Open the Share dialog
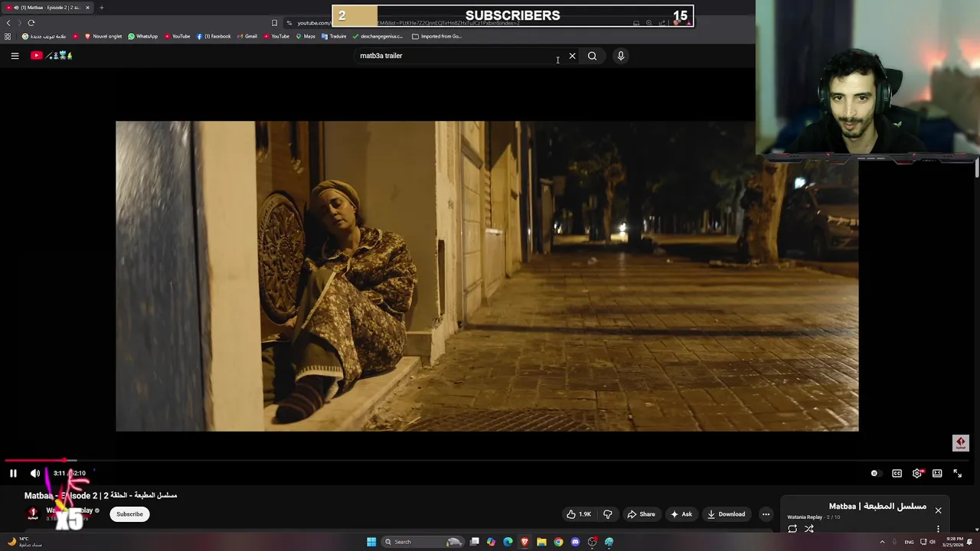Image resolution: width=980 pixels, height=551 pixels. (x=641, y=514)
